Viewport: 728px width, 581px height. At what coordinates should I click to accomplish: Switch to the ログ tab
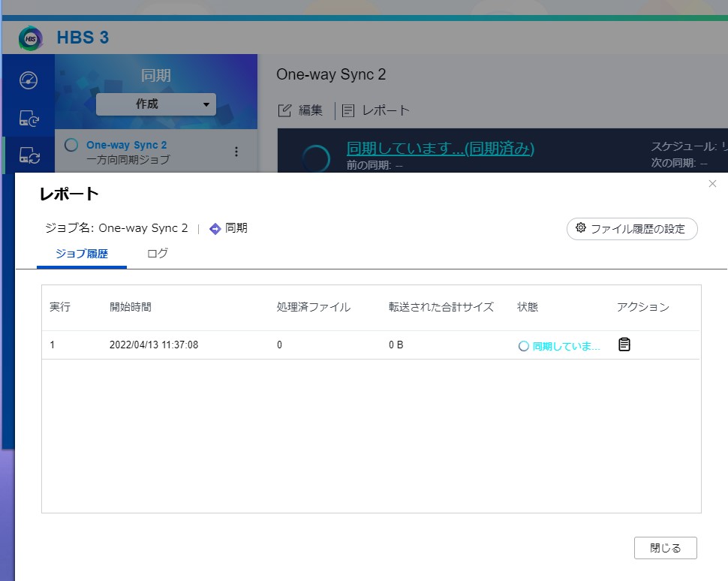pyautogui.click(x=158, y=254)
